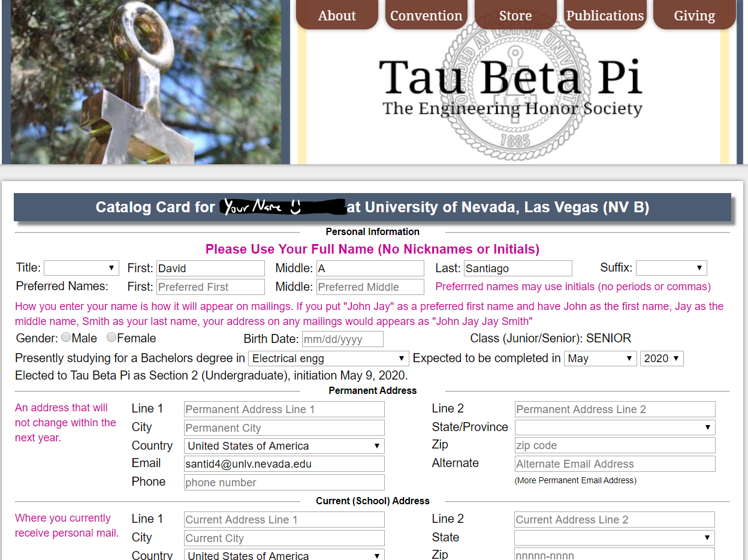Open the Publications menu tab
This screenshot has width=748, height=560.
(x=605, y=15)
